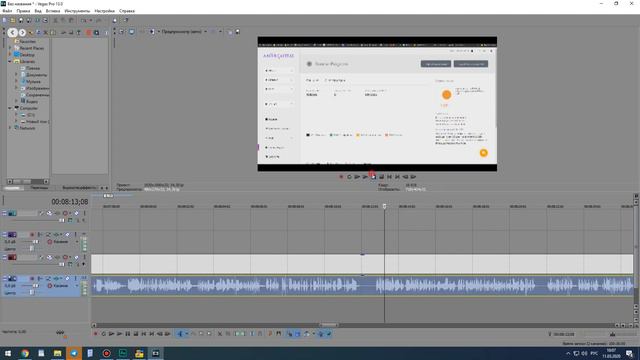Save the project with the toolbar icon
The height and width of the screenshot is (360, 640).
pyautogui.click(x=21, y=20)
